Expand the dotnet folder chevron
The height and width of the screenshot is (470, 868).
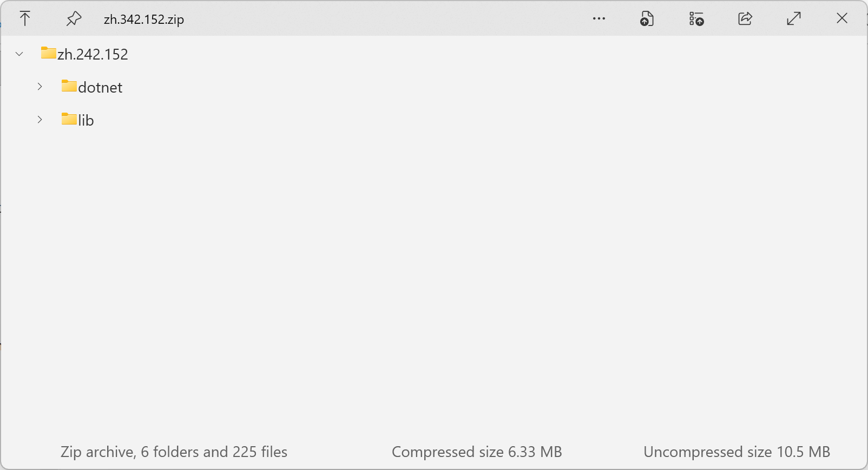point(40,87)
